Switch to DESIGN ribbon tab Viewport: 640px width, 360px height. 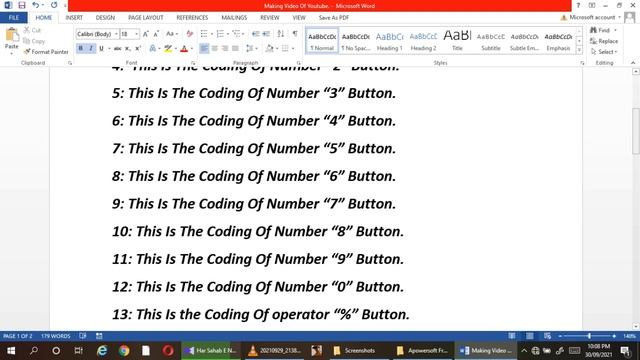pyautogui.click(x=105, y=18)
